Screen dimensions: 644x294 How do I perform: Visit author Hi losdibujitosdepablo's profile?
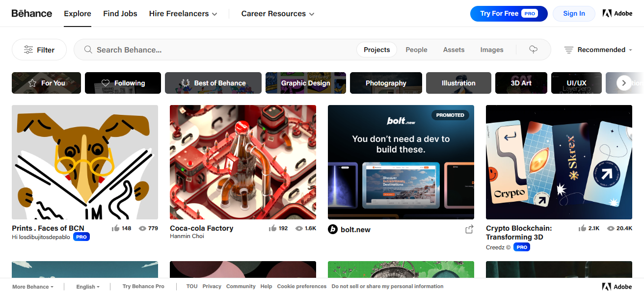click(x=41, y=237)
